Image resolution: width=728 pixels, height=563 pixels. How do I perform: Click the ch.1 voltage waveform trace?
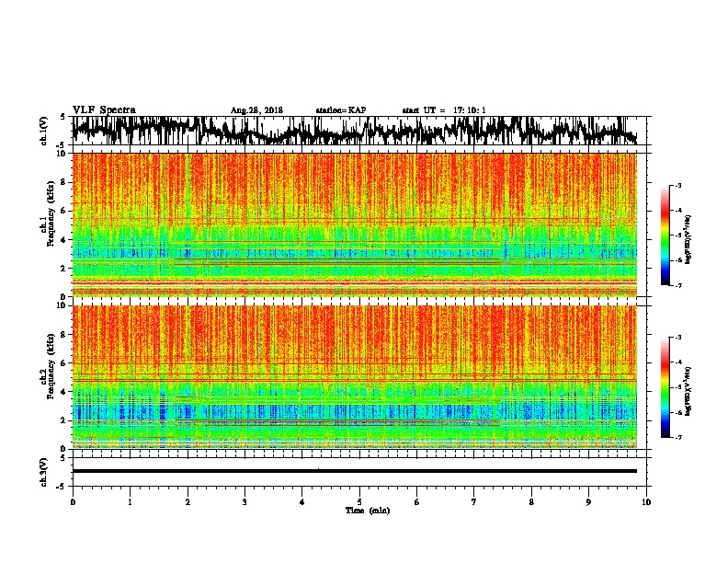(x=354, y=131)
